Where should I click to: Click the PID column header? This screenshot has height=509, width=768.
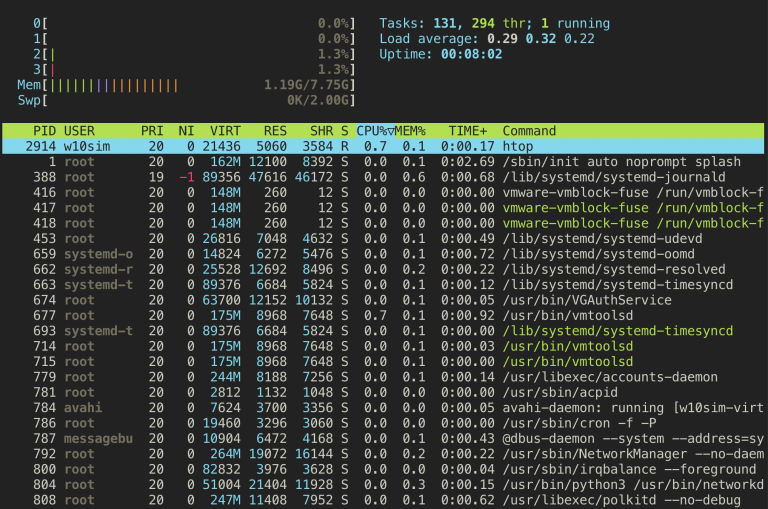[x=44, y=131]
